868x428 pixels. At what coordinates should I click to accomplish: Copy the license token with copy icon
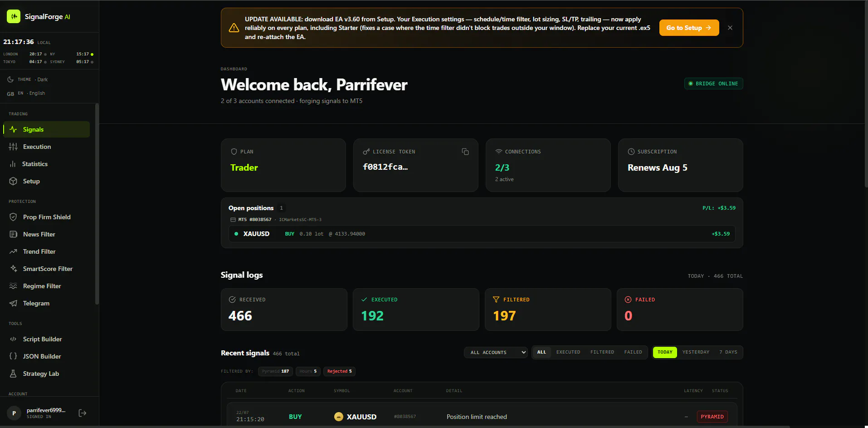(465, 152)
